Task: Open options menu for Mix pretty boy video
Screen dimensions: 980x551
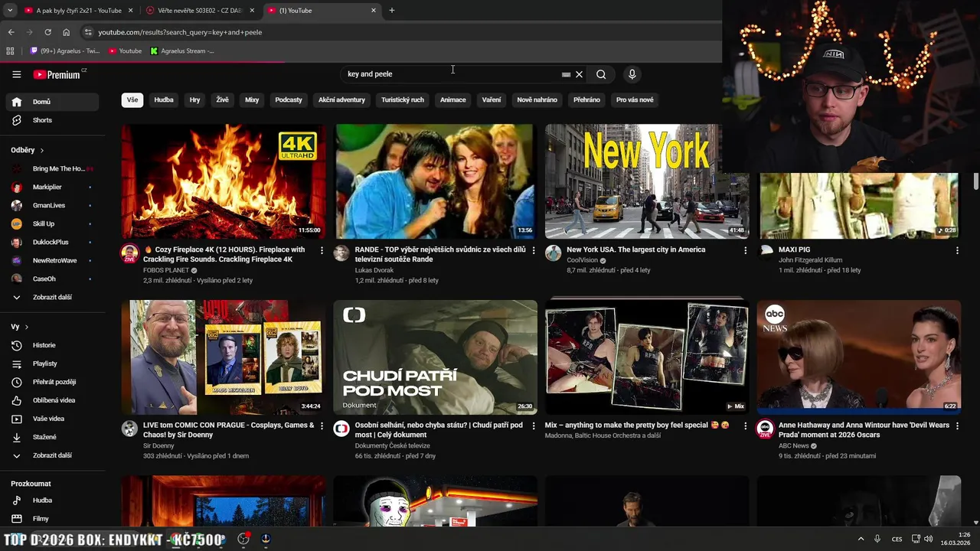Action: tap(745, 426)
